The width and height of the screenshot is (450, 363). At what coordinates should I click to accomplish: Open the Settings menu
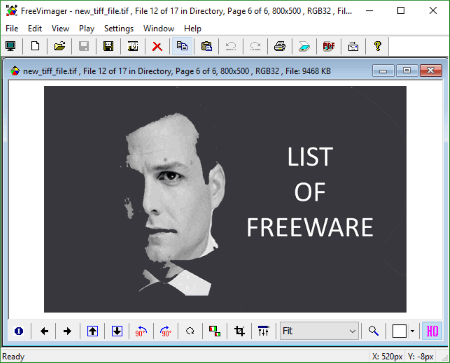coord(119,29)
